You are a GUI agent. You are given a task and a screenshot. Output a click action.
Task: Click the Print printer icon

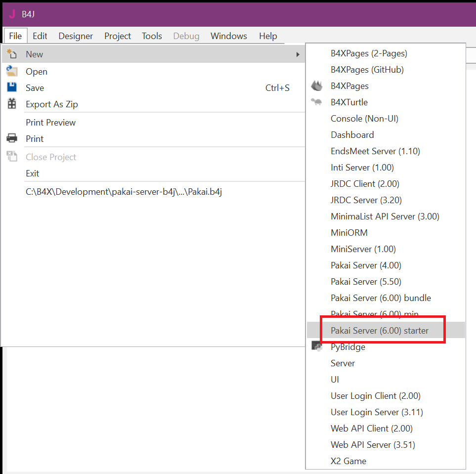(12, 138)
